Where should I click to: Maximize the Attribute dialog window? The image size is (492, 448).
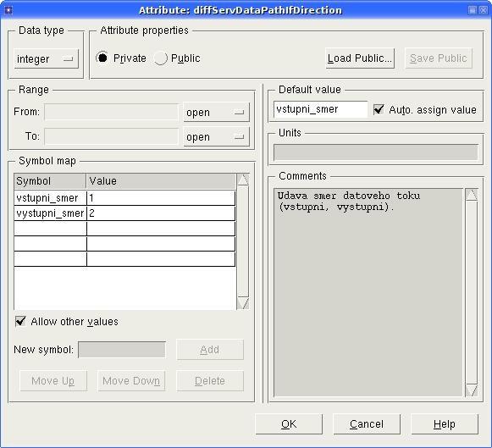[x=473, y=10]
